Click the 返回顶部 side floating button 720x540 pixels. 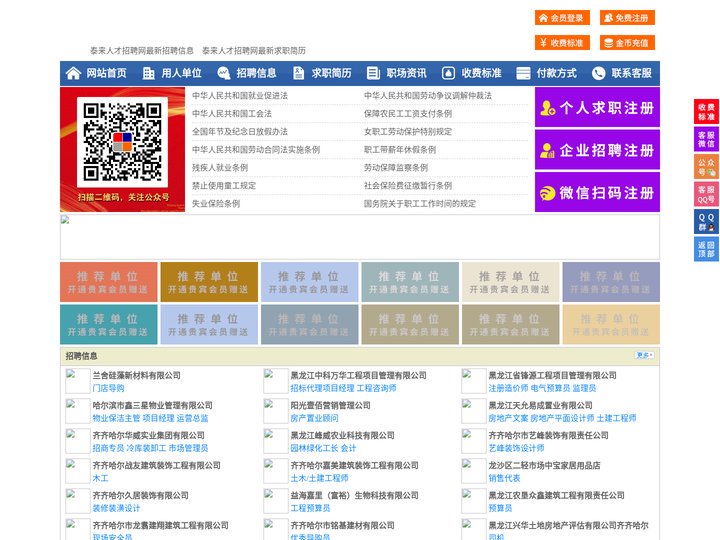pos(706,249)
